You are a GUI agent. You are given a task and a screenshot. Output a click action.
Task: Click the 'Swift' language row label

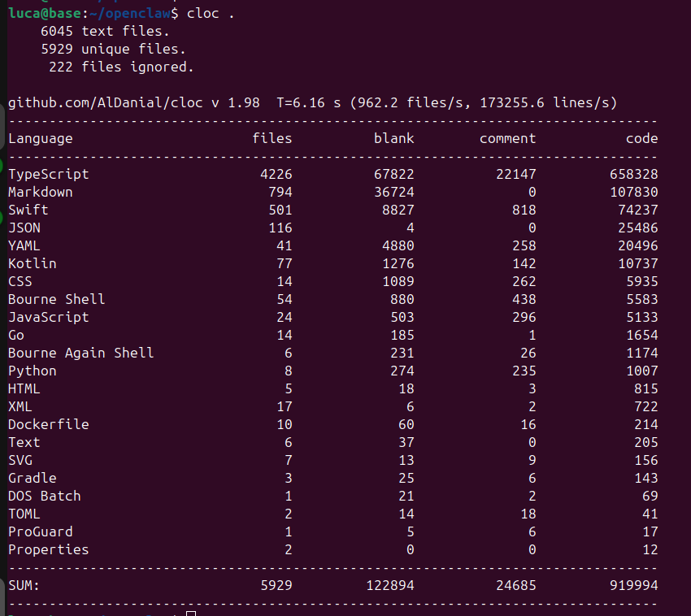pos(28,210)
